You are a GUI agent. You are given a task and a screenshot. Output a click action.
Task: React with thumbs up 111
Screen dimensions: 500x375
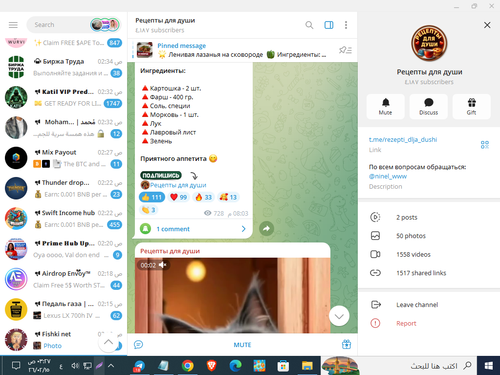[x=152, y=197]
